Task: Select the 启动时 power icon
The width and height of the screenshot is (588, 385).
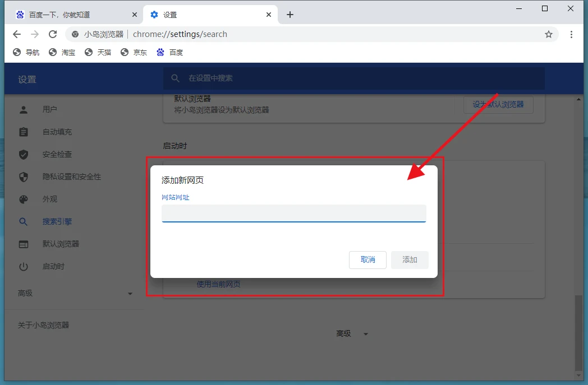Action: [24, 267]
